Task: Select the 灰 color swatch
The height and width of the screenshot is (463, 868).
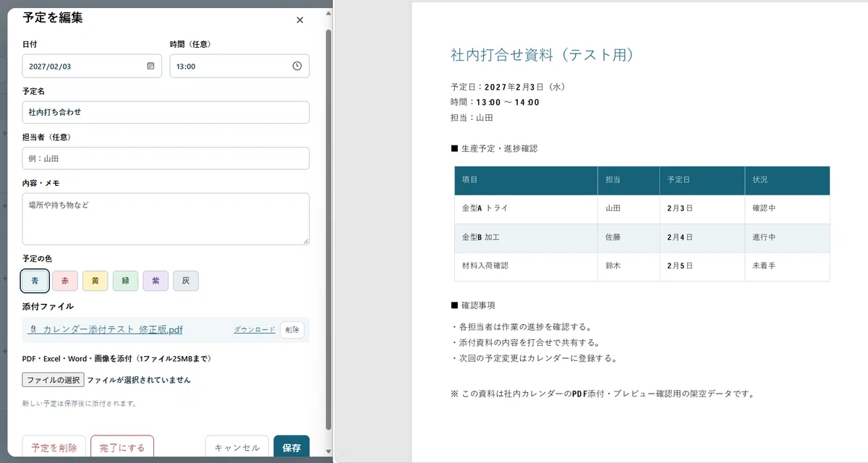Action: tap(186, 281)
